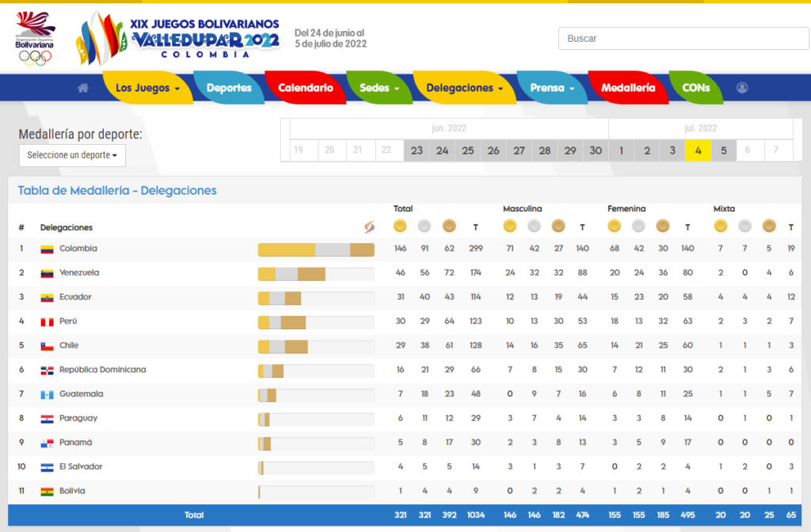Click the Chile flag icon

(47, 346)
